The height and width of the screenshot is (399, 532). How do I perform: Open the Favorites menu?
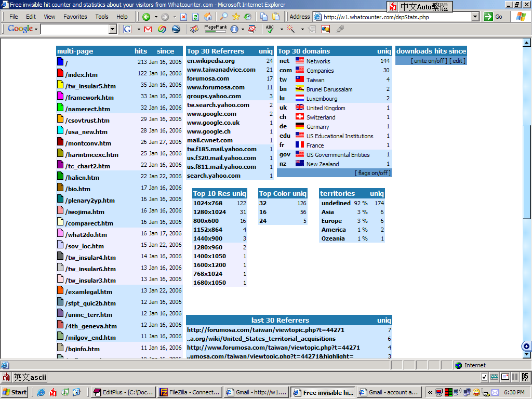click(75, 17)
